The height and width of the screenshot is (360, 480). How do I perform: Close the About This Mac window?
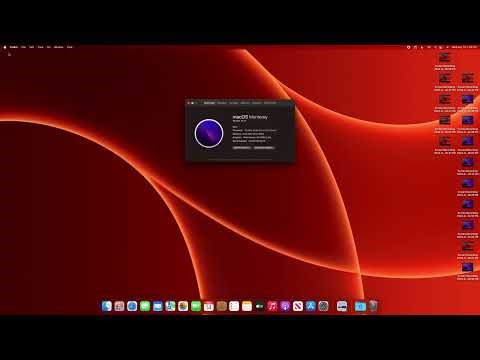[189, 103]
